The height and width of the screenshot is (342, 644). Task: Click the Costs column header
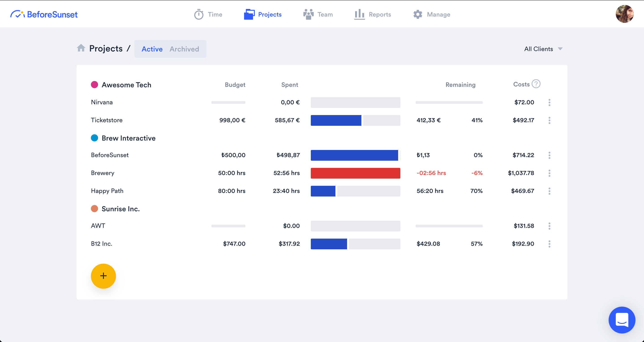pyautogui.click(x=521, y=84)
